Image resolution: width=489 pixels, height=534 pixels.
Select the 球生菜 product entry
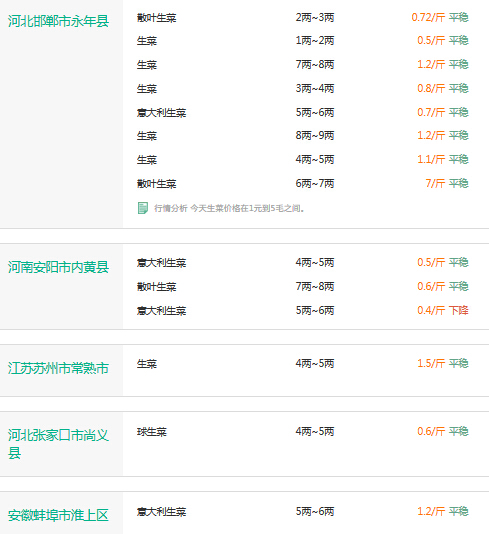[x=152, y=432]
